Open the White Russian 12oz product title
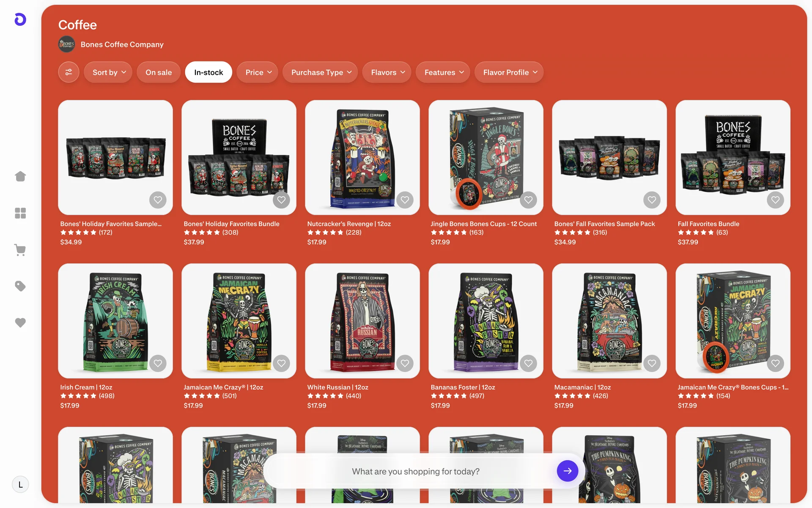 point(337,387)
